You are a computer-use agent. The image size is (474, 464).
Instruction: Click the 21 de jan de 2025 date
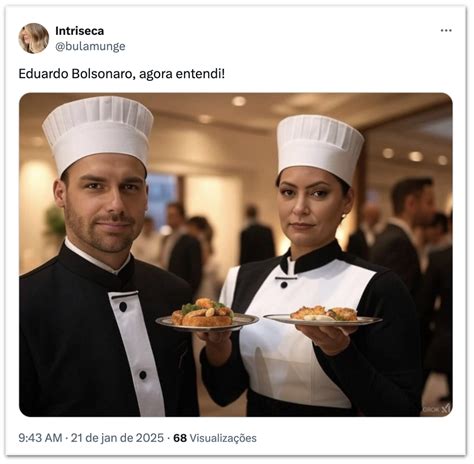117,438
